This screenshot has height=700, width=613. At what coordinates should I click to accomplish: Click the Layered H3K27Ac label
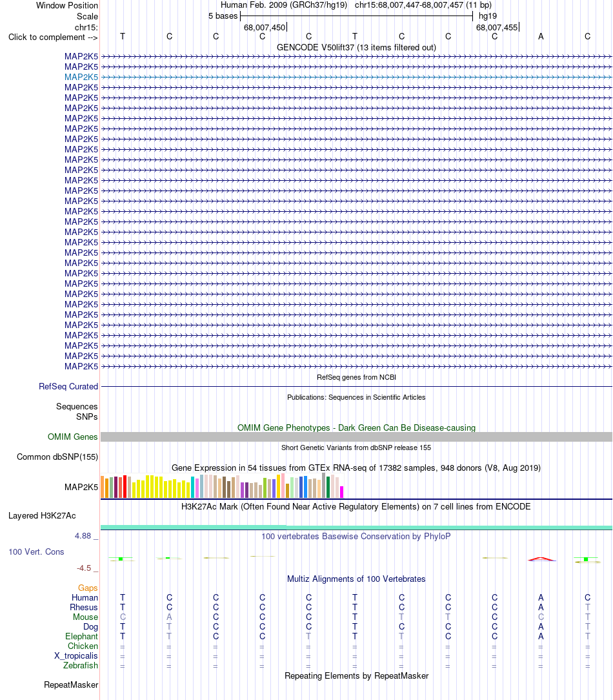tap(42, 515)
